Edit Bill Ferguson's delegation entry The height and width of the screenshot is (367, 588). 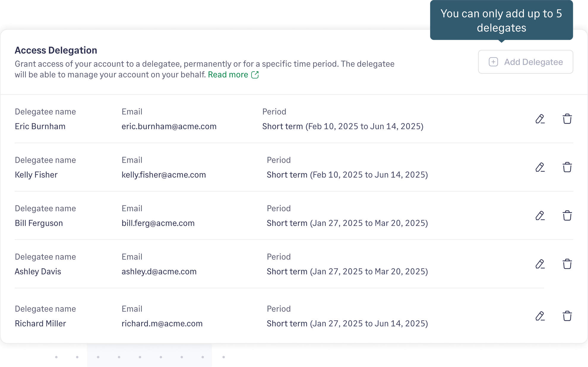540,216
